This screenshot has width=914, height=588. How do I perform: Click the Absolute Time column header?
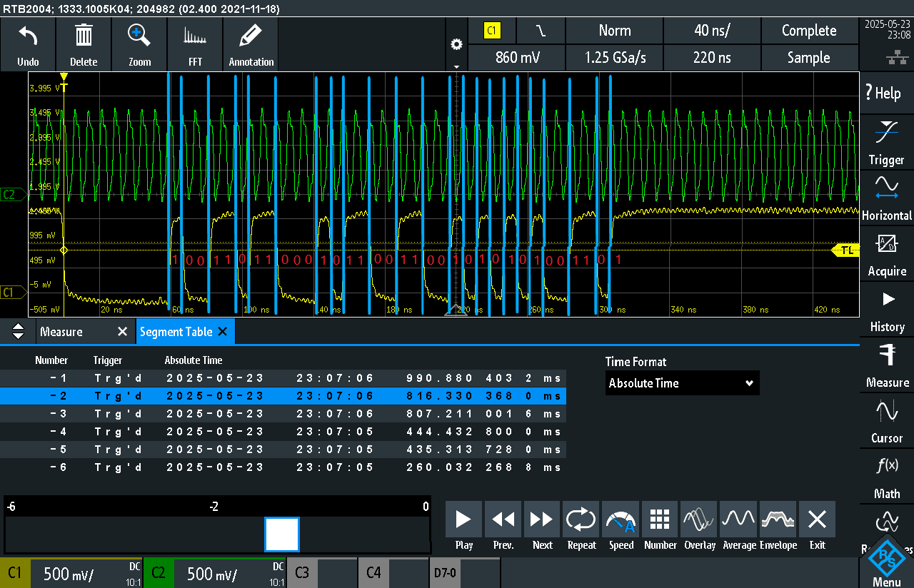click(194, 360)
